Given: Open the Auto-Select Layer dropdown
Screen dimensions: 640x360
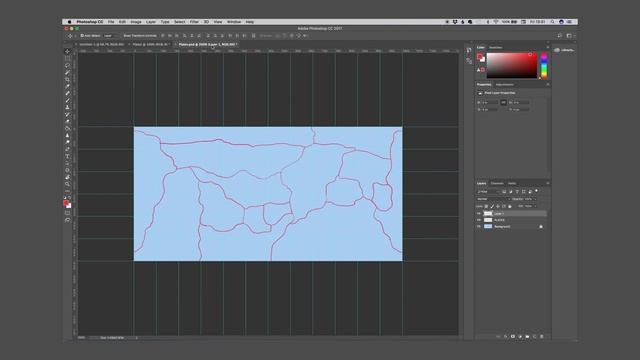Looking at the screenshot, I should (x=111, y=36).
